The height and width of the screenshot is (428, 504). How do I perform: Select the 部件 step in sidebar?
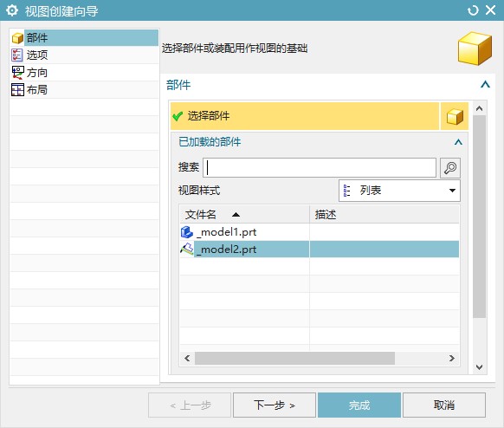pos(85,37)
